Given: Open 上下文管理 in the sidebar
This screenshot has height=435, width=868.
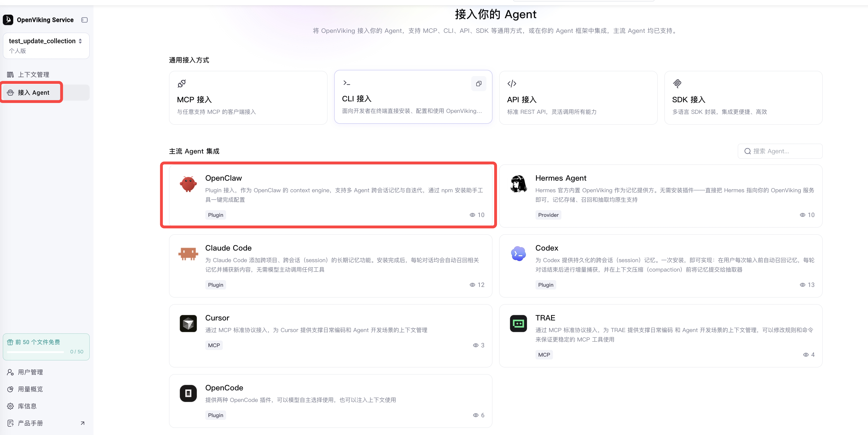Looking at the screenshot, I should (46, 75).
